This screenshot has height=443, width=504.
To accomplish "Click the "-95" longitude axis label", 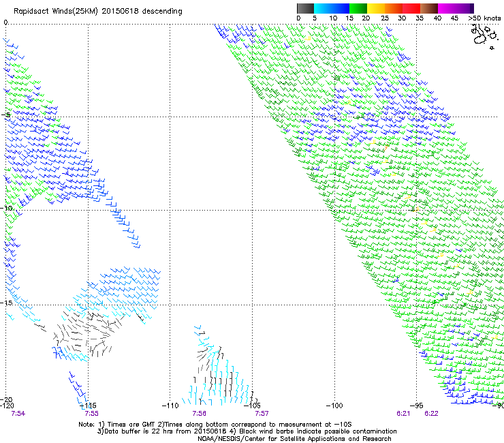I will 417,406.
